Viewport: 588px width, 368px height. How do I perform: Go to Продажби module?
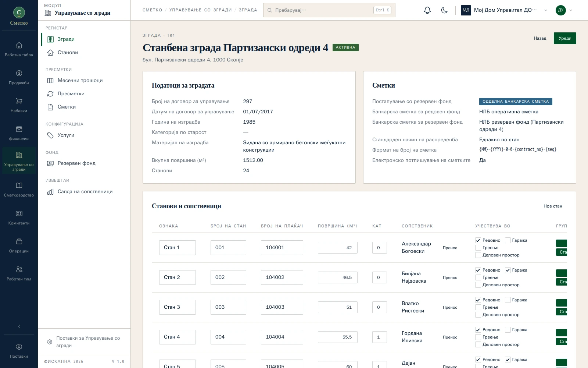(x=19, y=77)
